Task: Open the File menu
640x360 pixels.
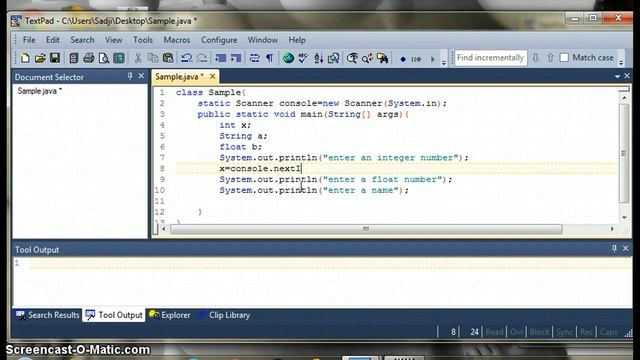Action: pos(29,40)
